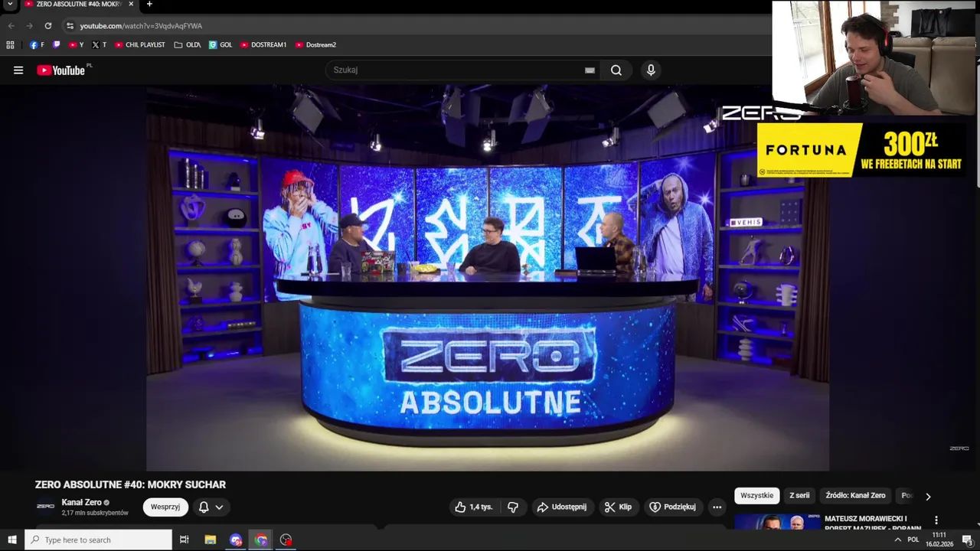This screenshot has height=551, width=980.
Task: Open the X T bookmark
Action: point(99,45)
